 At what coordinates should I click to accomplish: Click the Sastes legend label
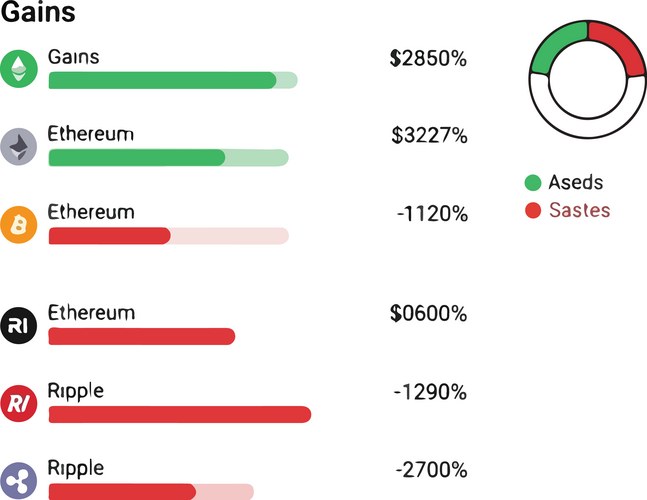(x=579, y=210)
